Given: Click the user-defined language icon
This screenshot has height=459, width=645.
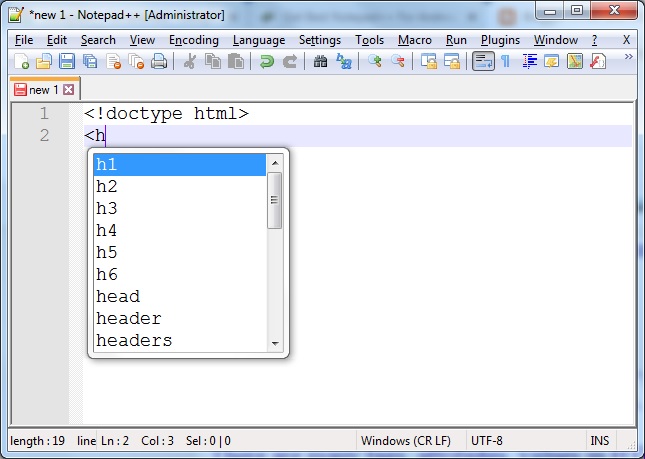Looking at the screenshot, I should (x=552, y=61).
